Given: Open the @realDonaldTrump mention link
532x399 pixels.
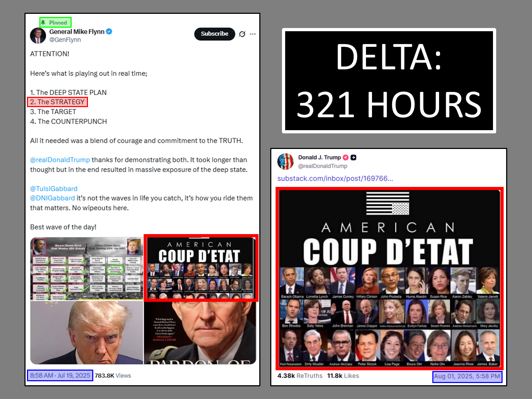Looking at the screenshot, I should [x=60, y=160].
